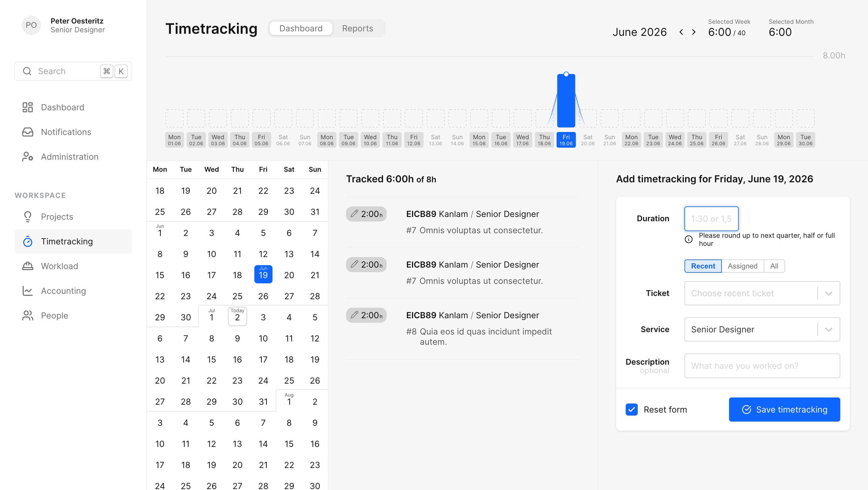Open the Notifications inbox
868x490 pixels.
73,132
